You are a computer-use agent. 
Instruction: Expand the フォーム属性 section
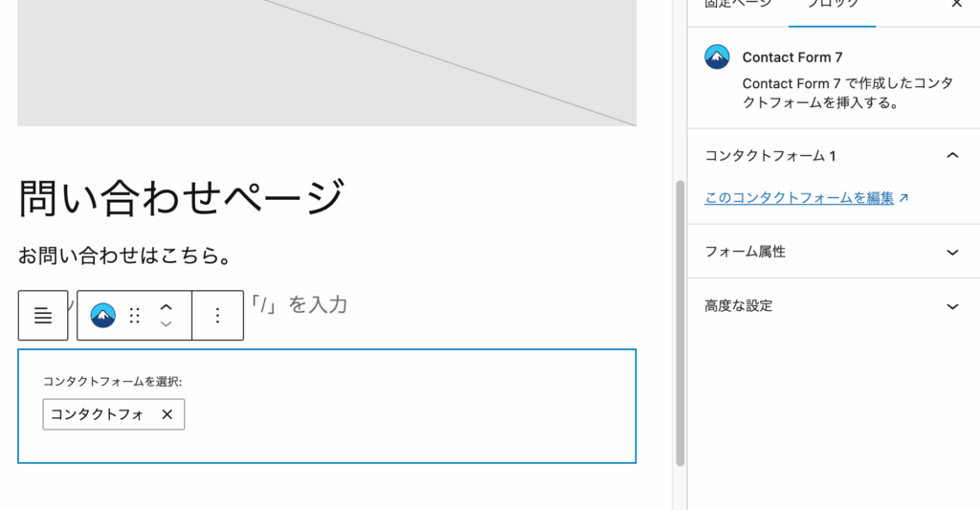(952, 252)
